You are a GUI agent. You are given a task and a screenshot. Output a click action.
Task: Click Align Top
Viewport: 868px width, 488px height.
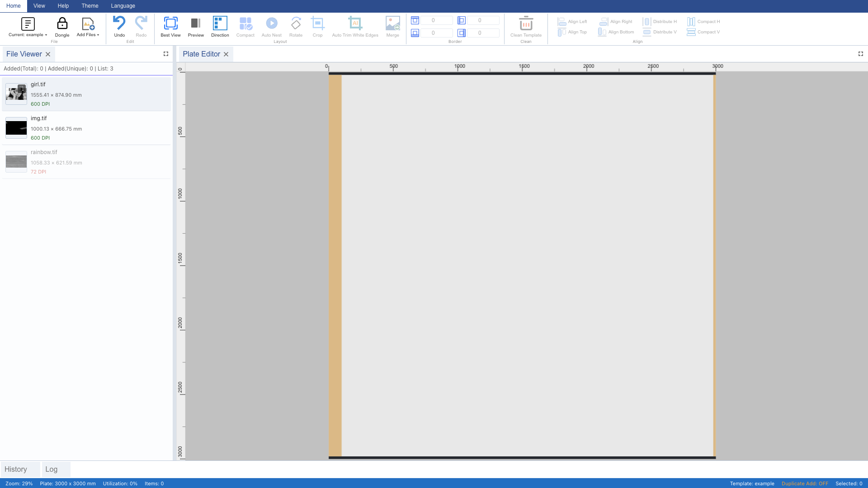click(572, 32)
